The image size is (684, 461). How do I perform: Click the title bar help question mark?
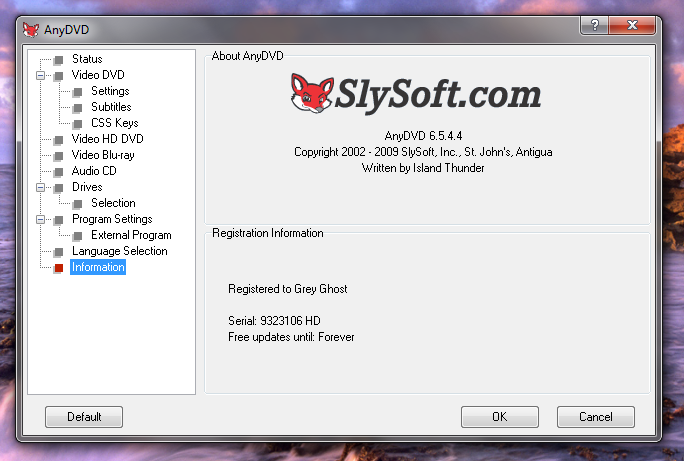(x=595, y=25)
